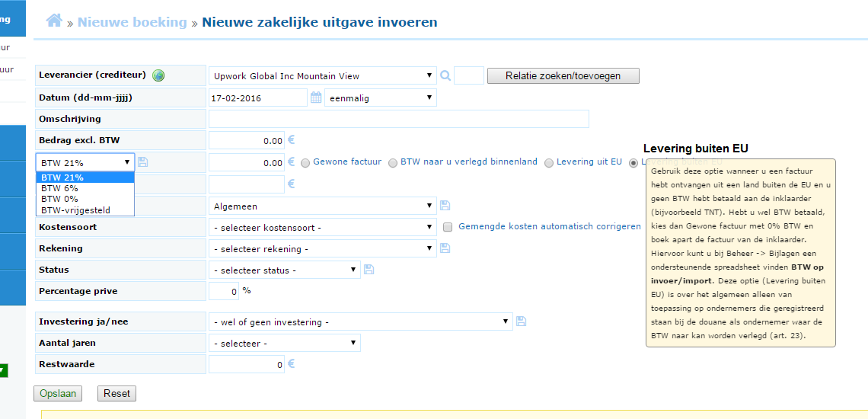Click the home icon in the breadcrumb

54,21
